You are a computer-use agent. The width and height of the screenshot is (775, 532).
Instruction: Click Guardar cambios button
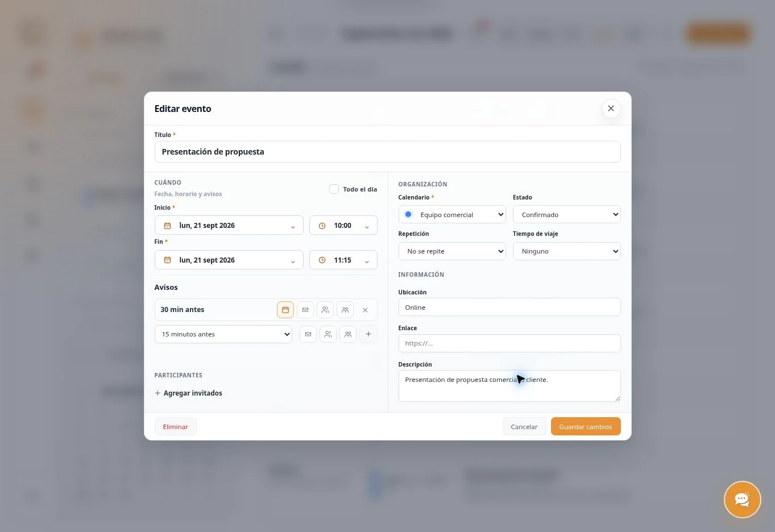click(x=586, y=426)
